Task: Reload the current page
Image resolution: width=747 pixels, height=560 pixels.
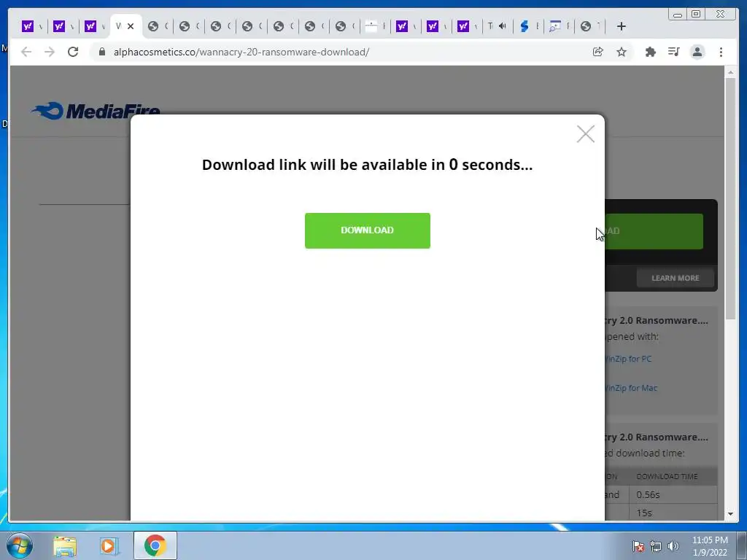Action: (x=73, y=52)
